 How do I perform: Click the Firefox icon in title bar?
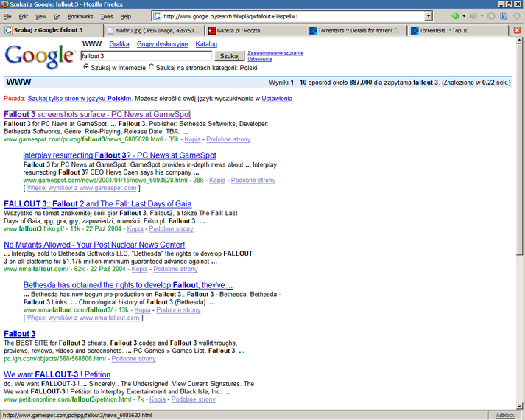click(4, 4)
